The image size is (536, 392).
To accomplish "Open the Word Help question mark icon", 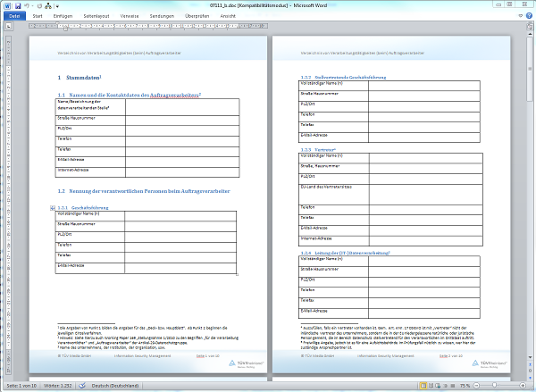I will tap(530, 16).
